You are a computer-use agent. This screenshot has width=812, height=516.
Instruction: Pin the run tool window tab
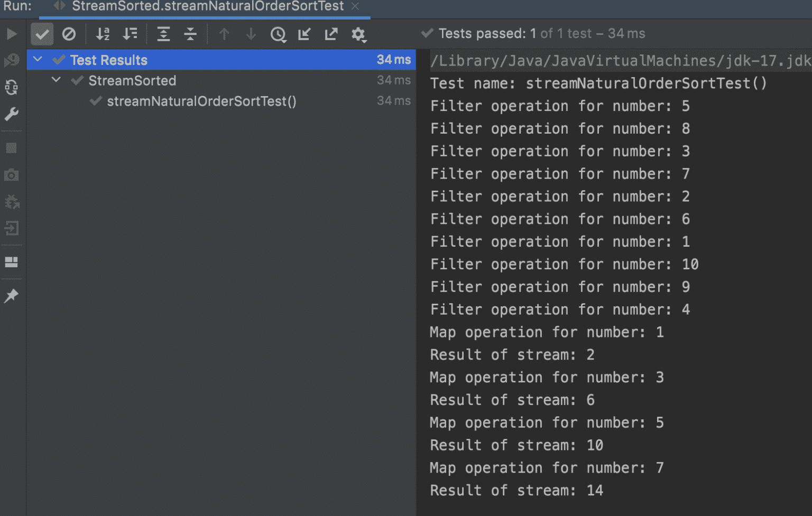pyautogui.click(x=11, y=296)
